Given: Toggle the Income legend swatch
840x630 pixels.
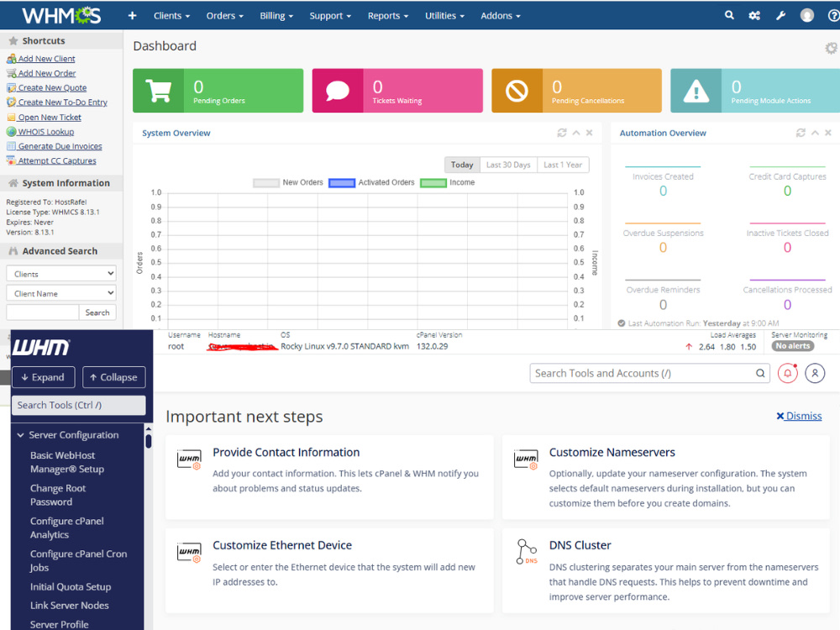Looking at the screenshot, I should click(433, 182).
